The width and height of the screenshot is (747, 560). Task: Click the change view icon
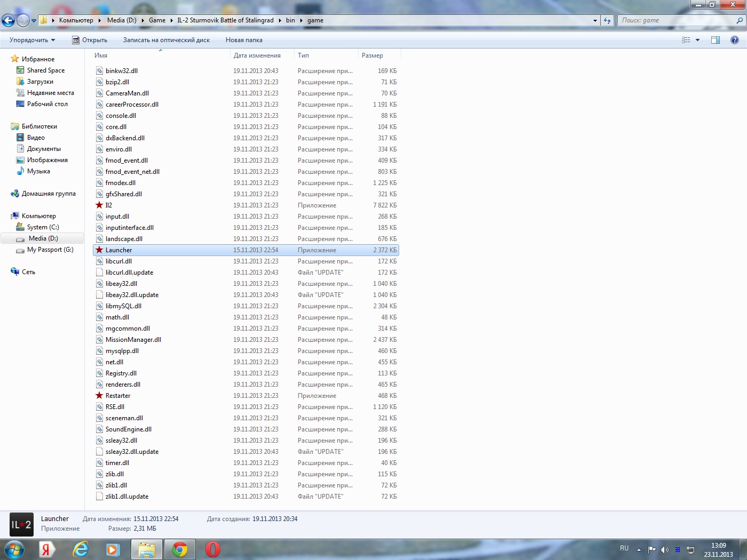tap(686, 40)
